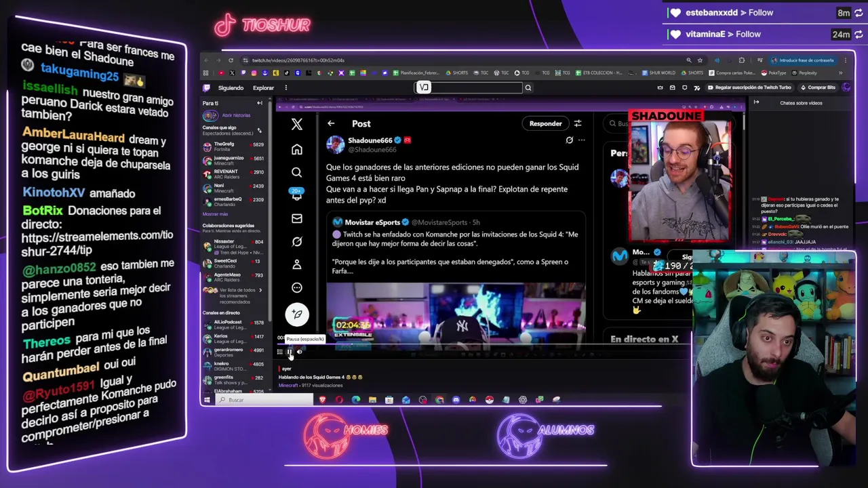Pause the Twitch video playback
This screenshot has height=488, width=868.
pos(290,352)
